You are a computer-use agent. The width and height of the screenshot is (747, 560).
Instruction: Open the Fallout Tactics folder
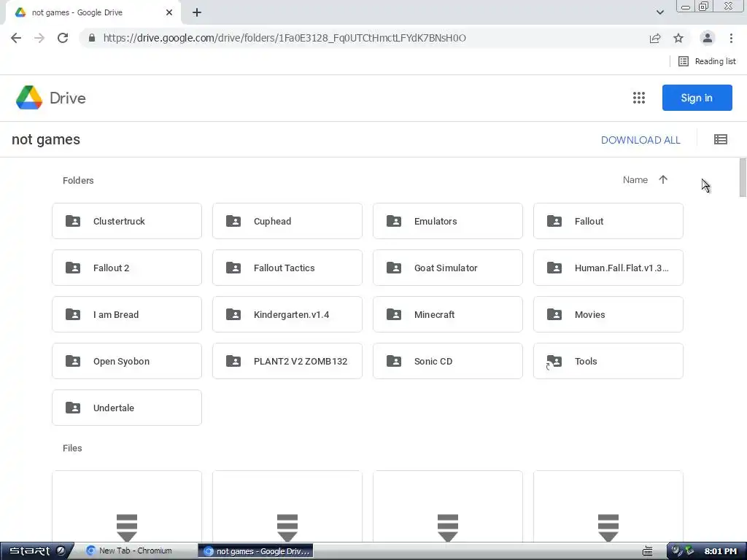287,268
